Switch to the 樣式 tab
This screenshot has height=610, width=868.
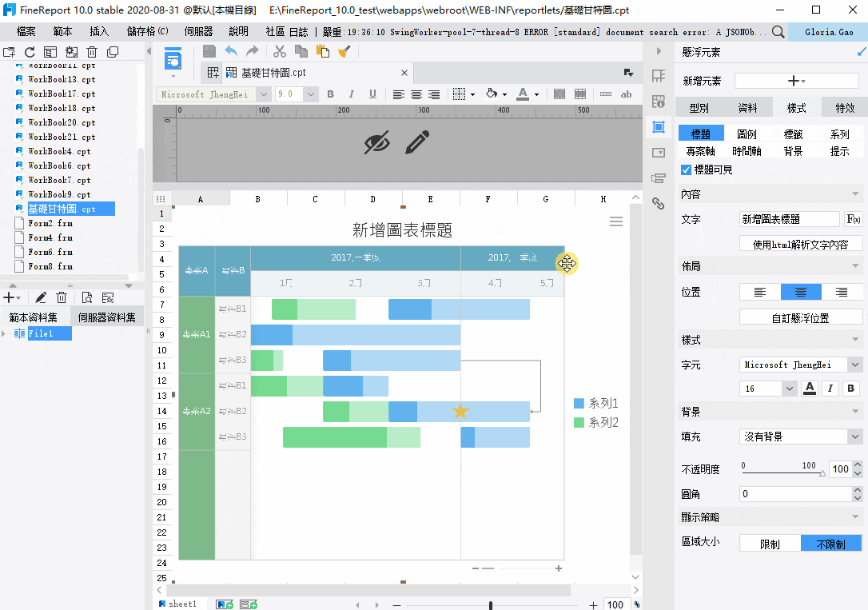coord(797,108)
